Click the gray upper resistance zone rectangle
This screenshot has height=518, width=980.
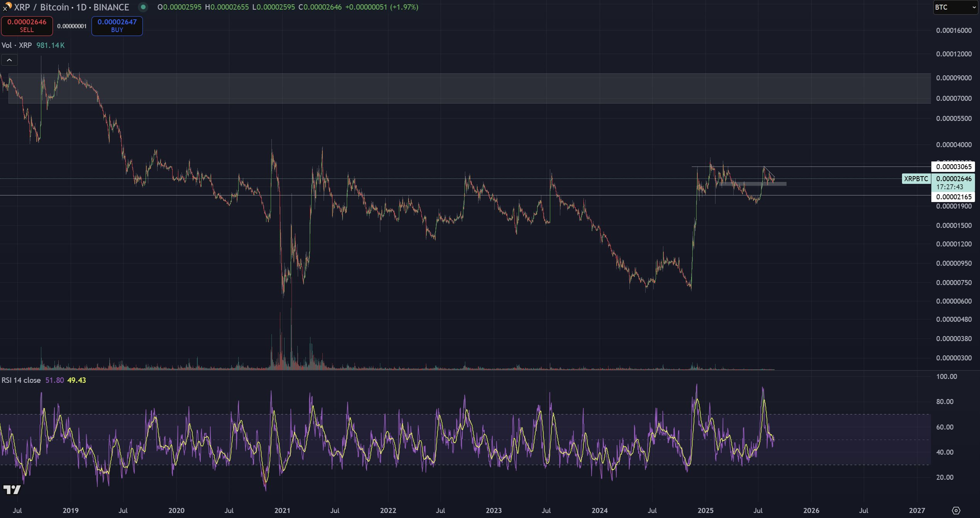(x=463, y=88)
